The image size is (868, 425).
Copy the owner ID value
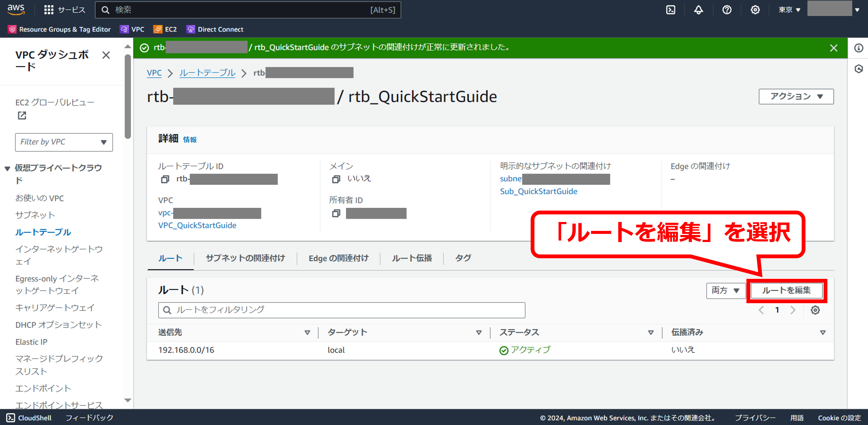pos(336,213)
